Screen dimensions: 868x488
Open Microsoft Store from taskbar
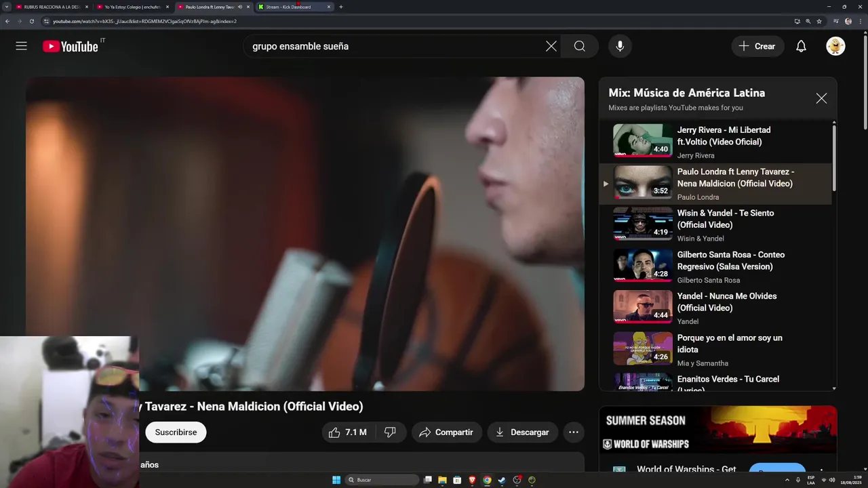click(457, 480)
